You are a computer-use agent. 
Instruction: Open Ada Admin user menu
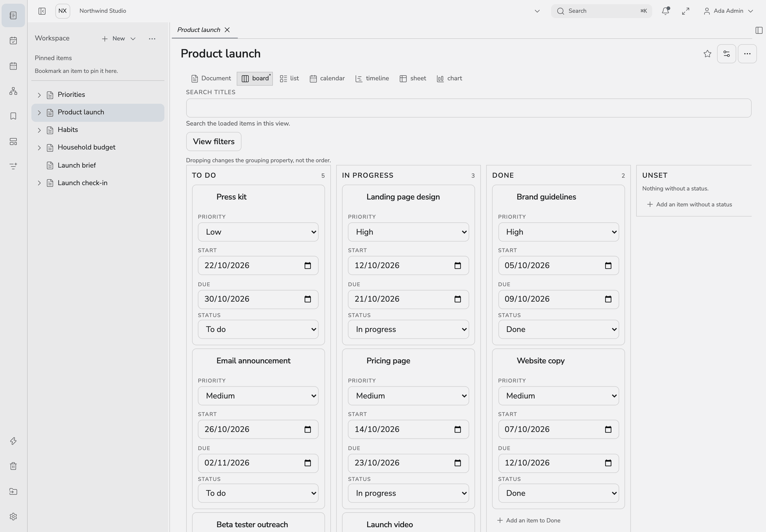(728, 11)
